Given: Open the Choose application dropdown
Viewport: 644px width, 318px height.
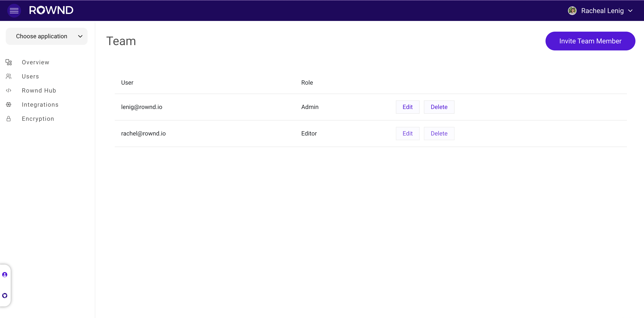Looking at the screenshot, I should (x=47, y=37).
